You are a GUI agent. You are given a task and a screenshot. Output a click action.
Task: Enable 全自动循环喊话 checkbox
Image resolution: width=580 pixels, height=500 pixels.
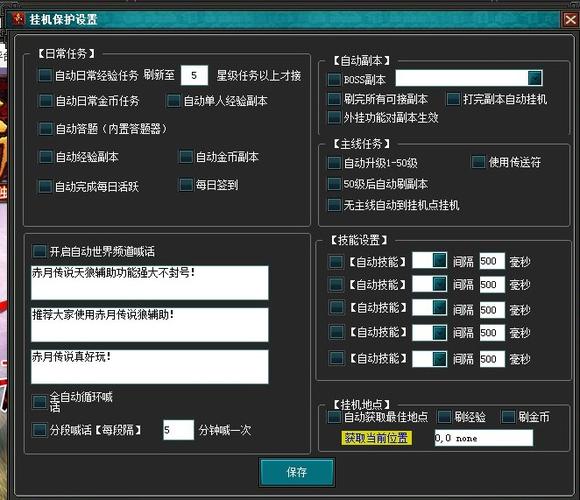[39, 402]
